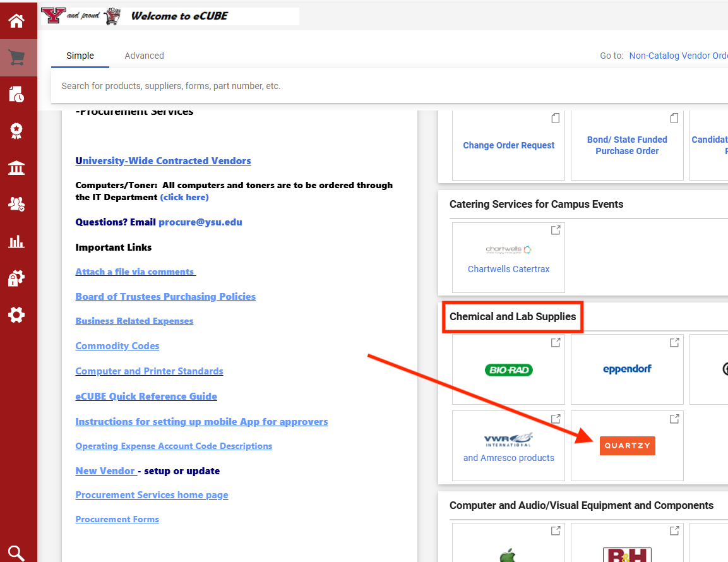Open the gear-and-lock administration sidebar icon

pyautogui.click(x=16, y=278)
